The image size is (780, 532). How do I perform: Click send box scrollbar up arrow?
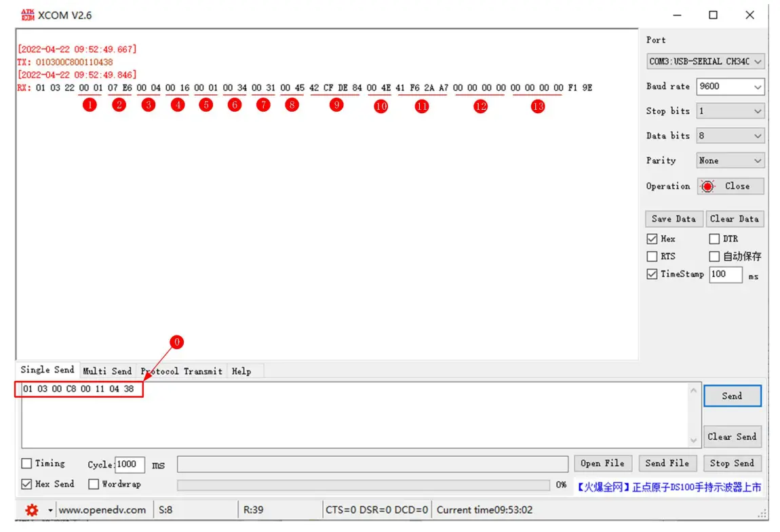click(x=693, y=391)
